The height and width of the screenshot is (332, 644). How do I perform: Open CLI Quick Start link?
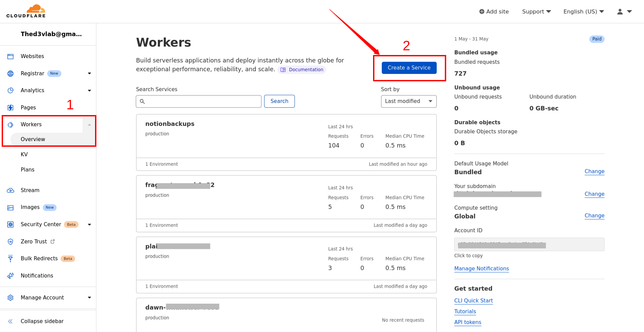tap(473, 301)
